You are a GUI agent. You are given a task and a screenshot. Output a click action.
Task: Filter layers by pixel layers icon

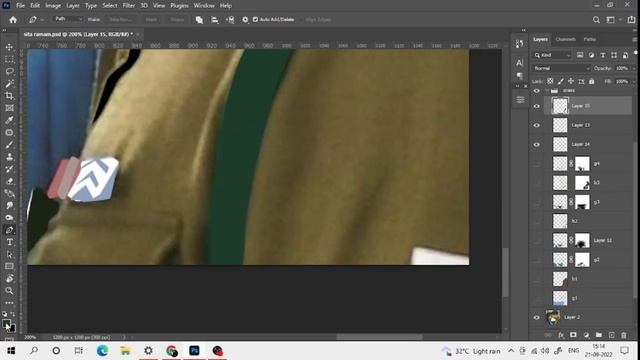coord(580,55)
